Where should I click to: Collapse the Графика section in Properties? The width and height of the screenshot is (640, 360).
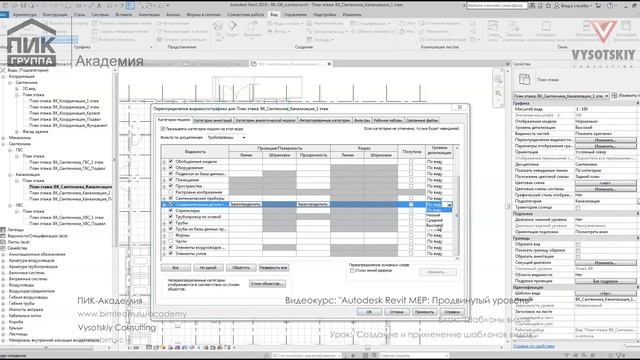pos(638,103)
